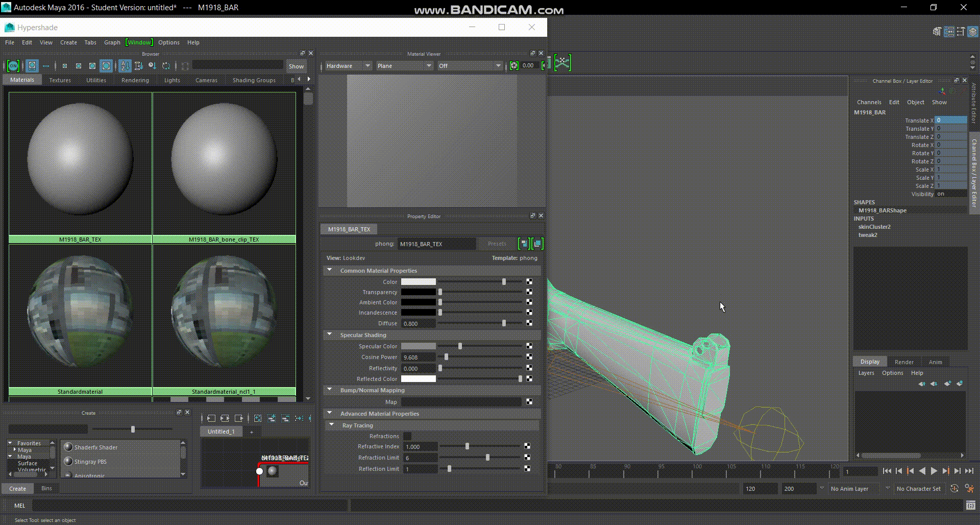The width and height of the screenshot is (980, 525).
Task: Set browser swatches to medium size
Action: pyautogui.click(x=79, y=66)
